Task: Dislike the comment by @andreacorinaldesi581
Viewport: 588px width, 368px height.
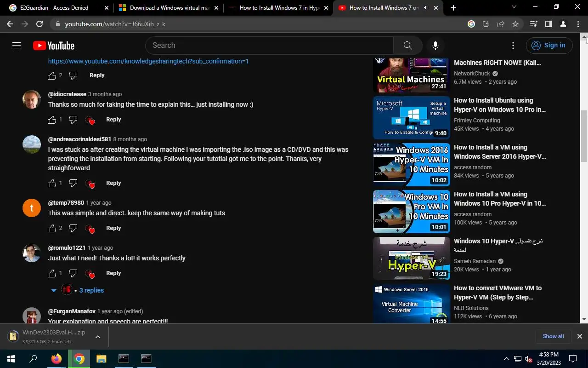Action: point(73,183)
